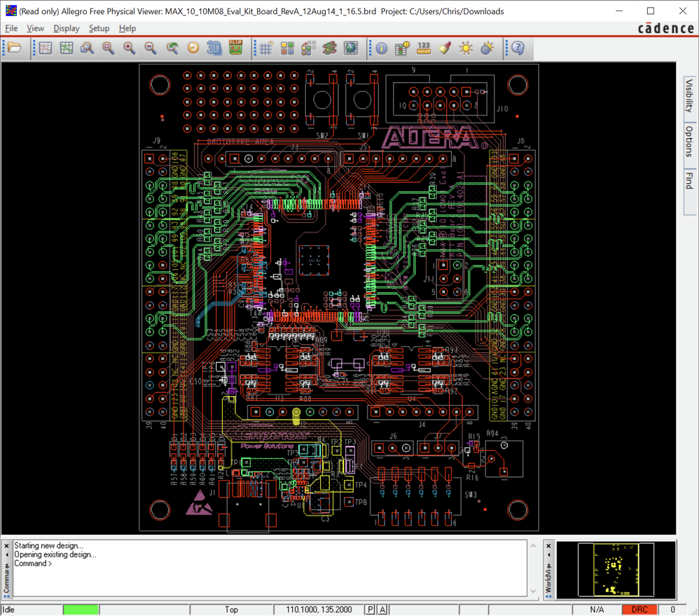Click the Zoom Out magnifier
The height and width of the screenshot is (616, 699).
(151, 48)
